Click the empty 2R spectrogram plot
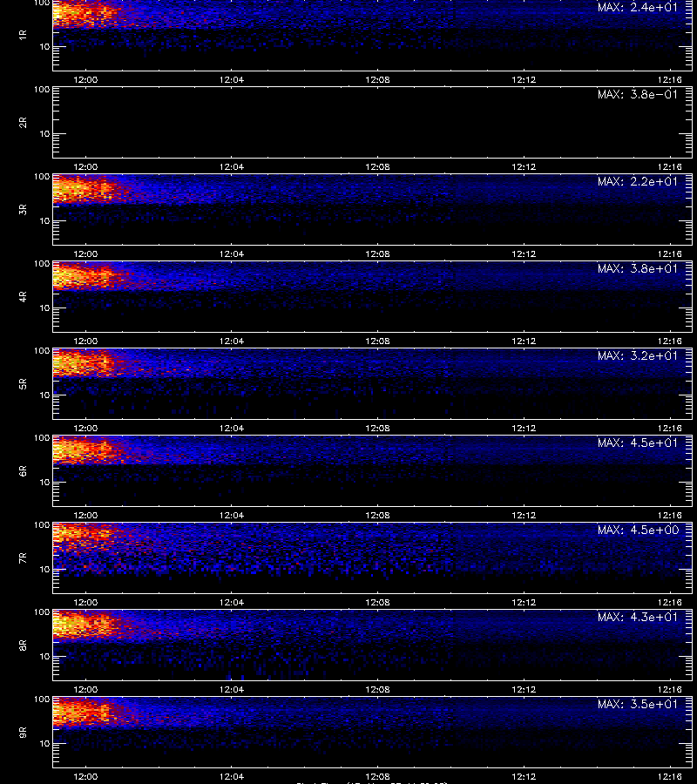697x784 pixels. pyautogui.click(x=373, y=123)
